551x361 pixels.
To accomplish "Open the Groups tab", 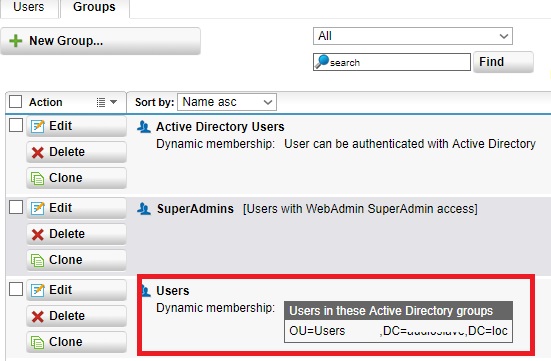I will 94,8.
